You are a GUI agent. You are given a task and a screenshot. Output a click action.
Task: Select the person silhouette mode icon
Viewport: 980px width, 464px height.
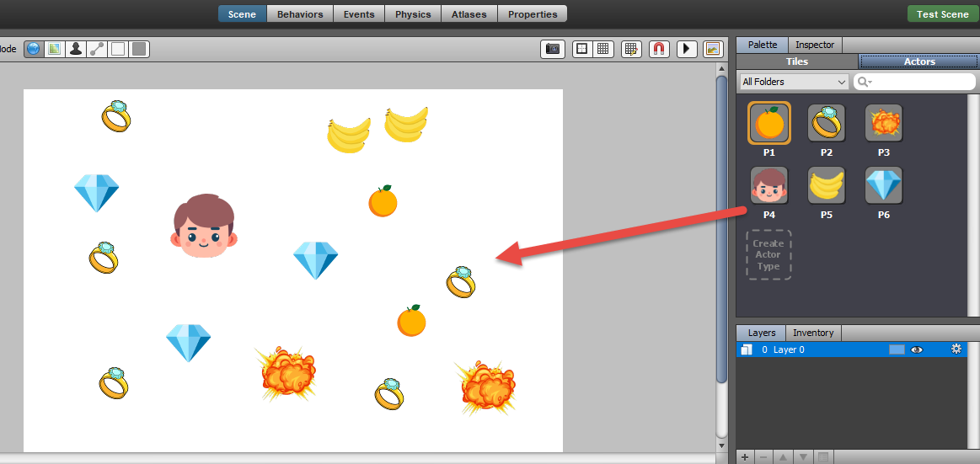coord(76,49)
